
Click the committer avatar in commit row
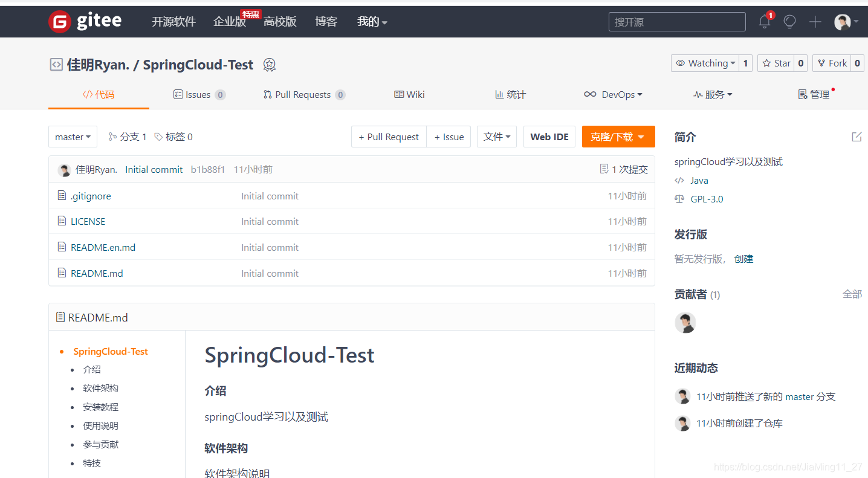(64, 170)
